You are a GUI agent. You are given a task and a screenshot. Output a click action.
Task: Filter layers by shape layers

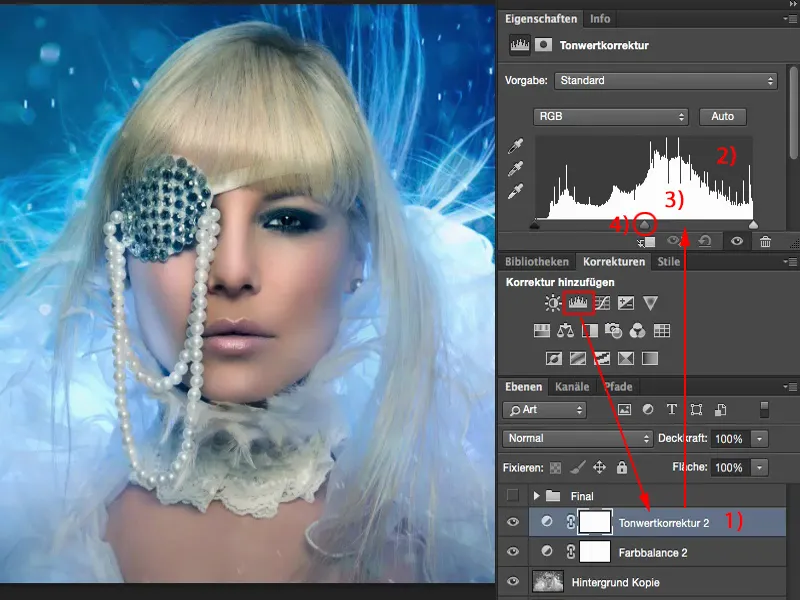696,409
